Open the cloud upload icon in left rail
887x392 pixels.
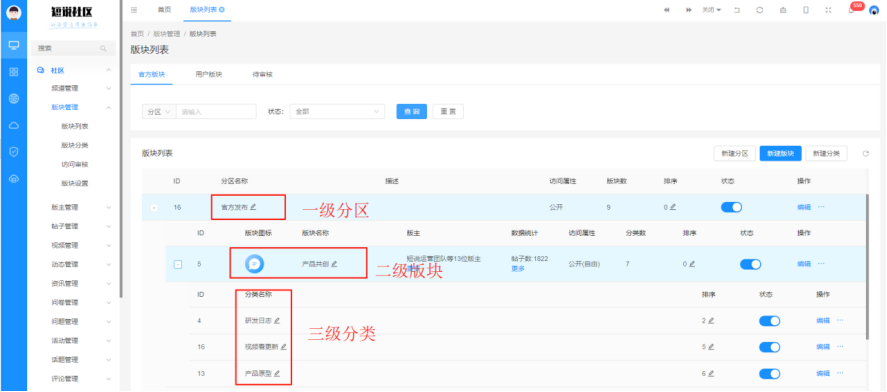(x=14, y=179)
